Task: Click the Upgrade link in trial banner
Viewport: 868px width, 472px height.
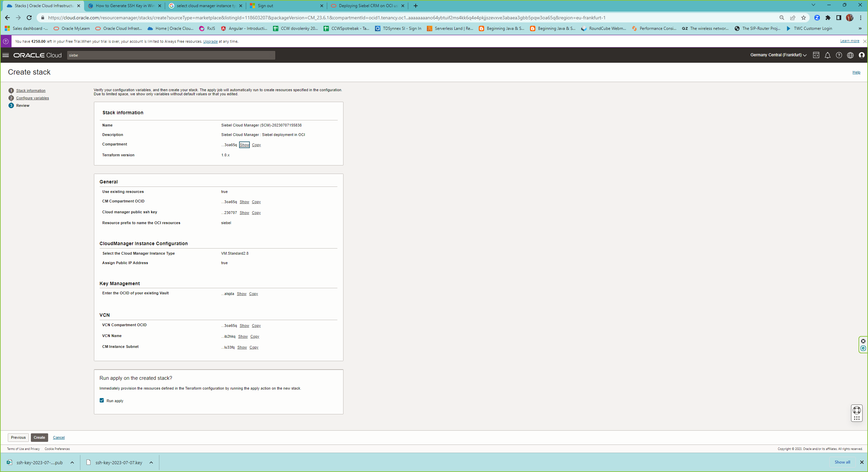Action: 210,41
